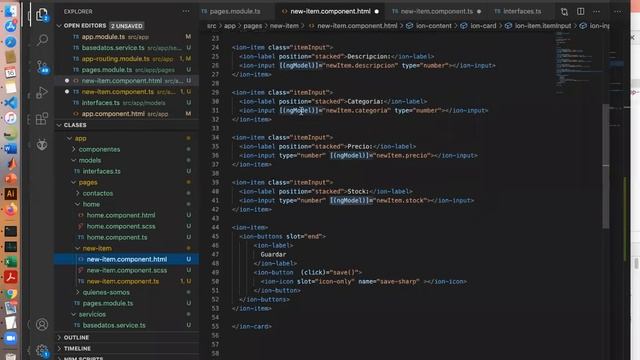Screen dimensions: 640x360
Task: Open home.component.html in the file tree
Action: (x=127, y=215)
